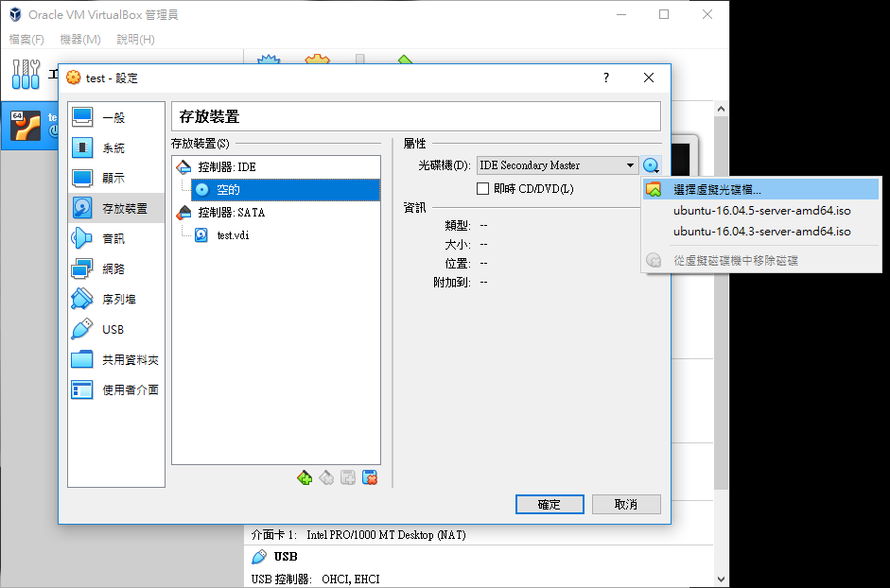Click the remove attachment icon below storage tree
890x588 pixels.
pyautogui.click(x=370, y=478)
